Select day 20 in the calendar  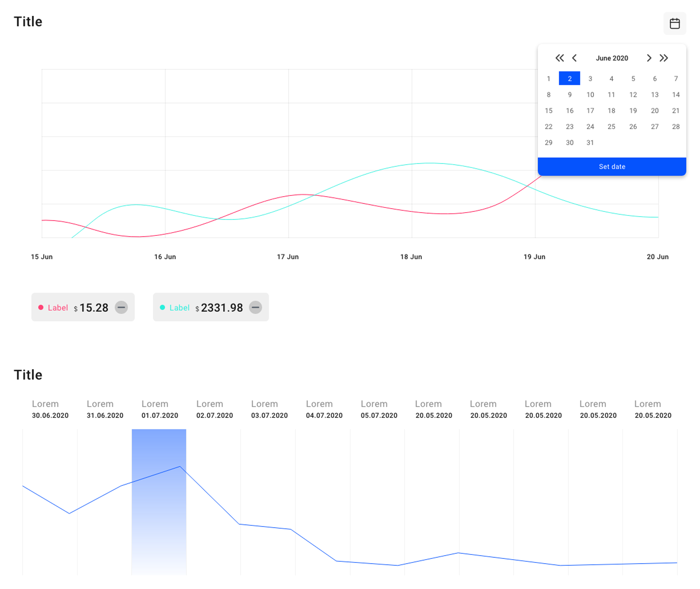click(x=654, y=111)
